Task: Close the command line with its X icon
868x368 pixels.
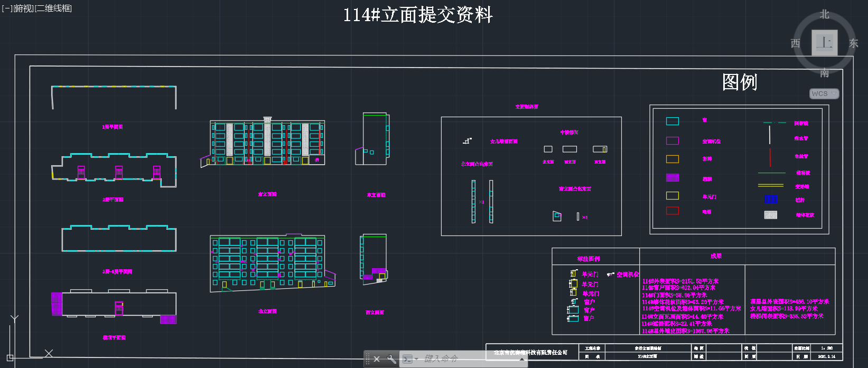Action: (377, 359)
